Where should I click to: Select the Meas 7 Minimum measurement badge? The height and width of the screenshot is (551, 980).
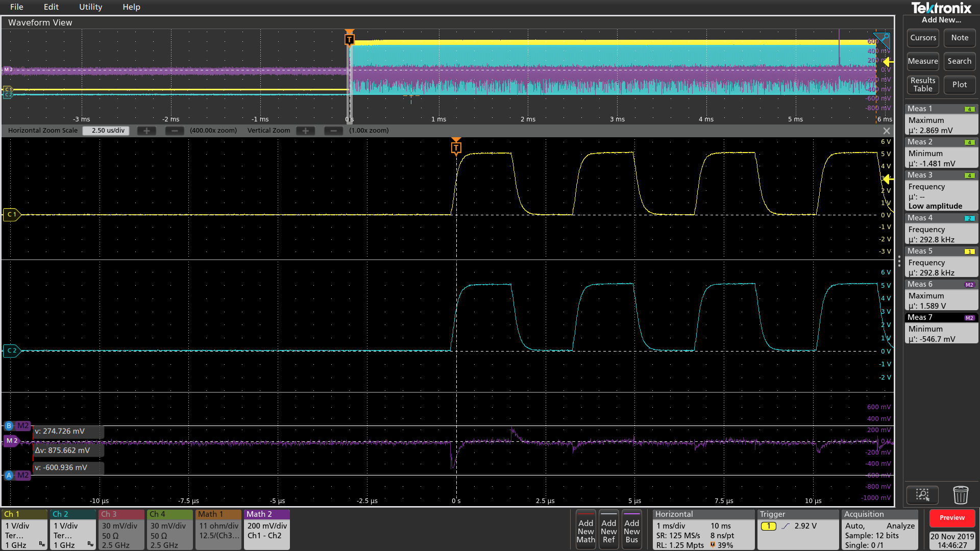(941, 328)
